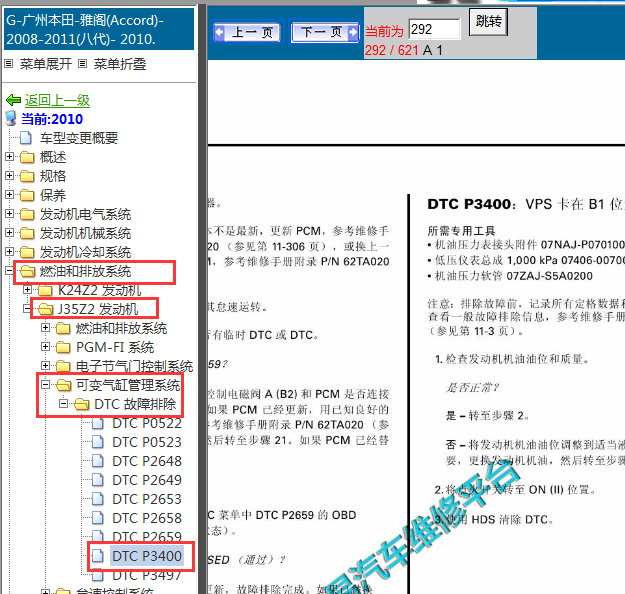The image size is (625, 594).
Task: Collapse the 燃油和排放系统 top-level folder
Action: [x=9, y=271]
